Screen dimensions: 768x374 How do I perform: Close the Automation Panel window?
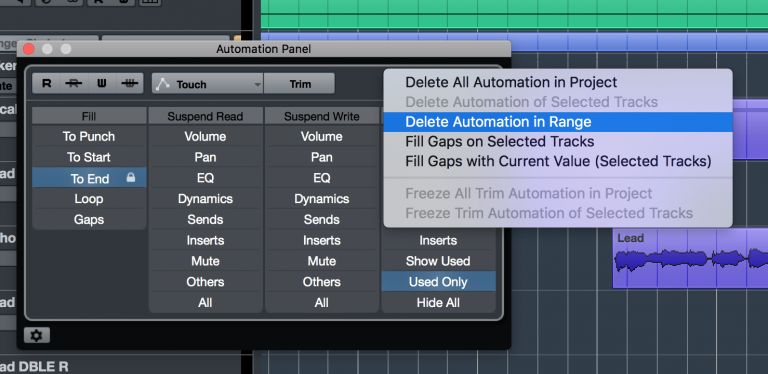click(x=28, y=49)
